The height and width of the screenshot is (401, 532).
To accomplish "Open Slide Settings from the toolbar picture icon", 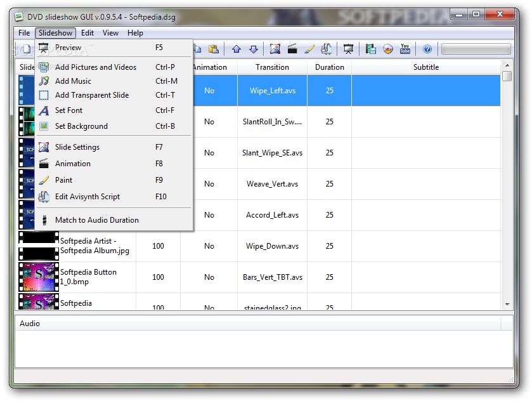I will click(x=275, y=49).
